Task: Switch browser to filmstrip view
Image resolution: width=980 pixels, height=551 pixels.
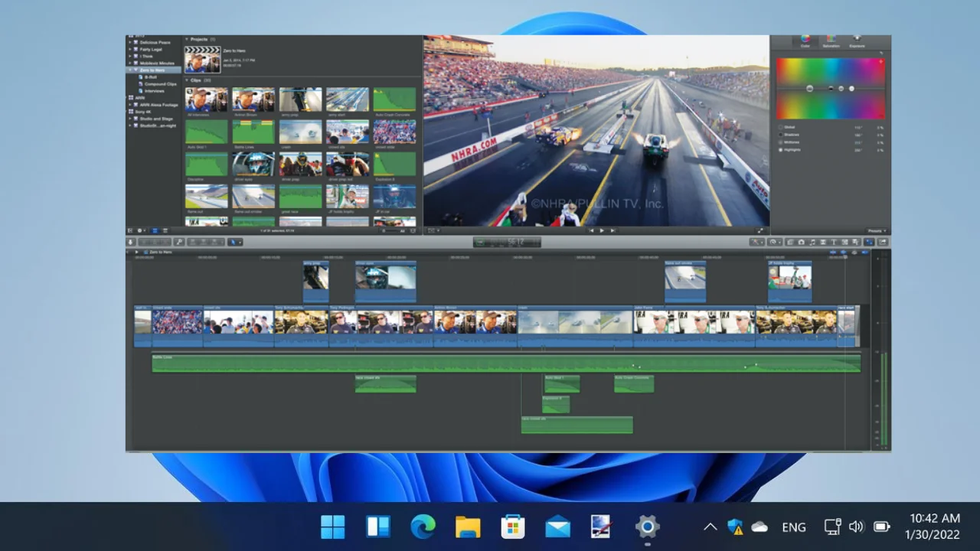Action: click(x=155, y=230)
